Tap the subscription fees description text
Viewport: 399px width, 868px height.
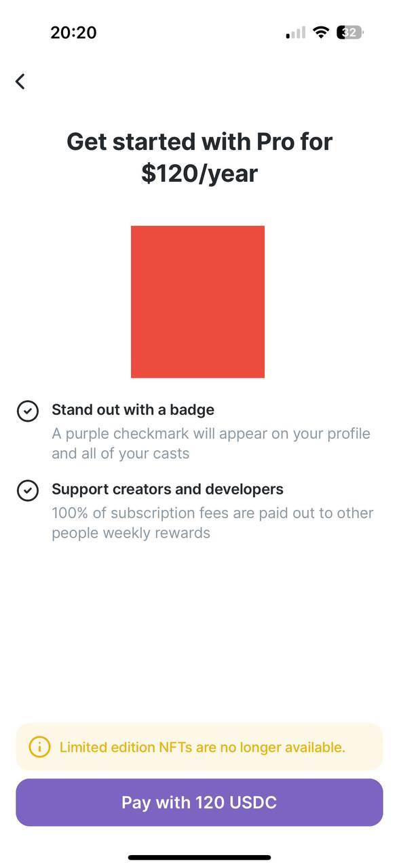click(212, 523)
